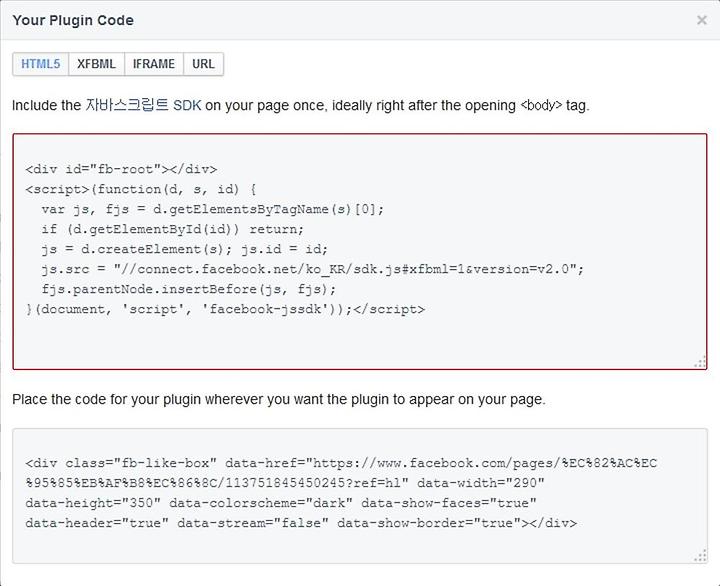
Task: Click the '%95%85%EB%AF%B8' data-width line
Action: (285, 483)
